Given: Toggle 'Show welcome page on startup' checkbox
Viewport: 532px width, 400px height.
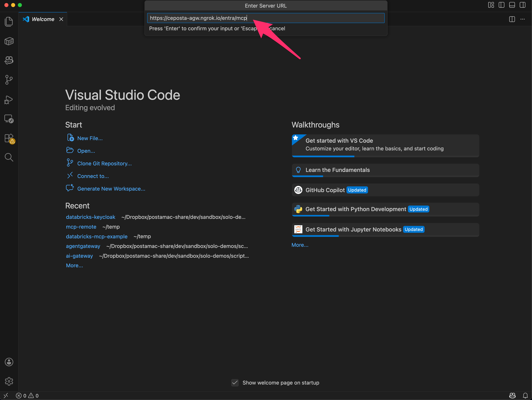Looking at the screenshot, I should point(235,383).
